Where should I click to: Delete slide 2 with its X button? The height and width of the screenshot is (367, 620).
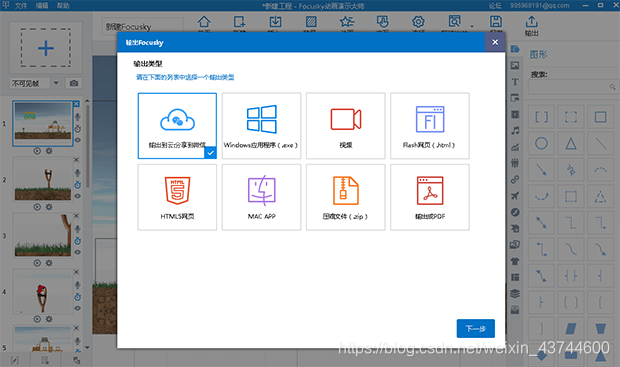(76, 160)
